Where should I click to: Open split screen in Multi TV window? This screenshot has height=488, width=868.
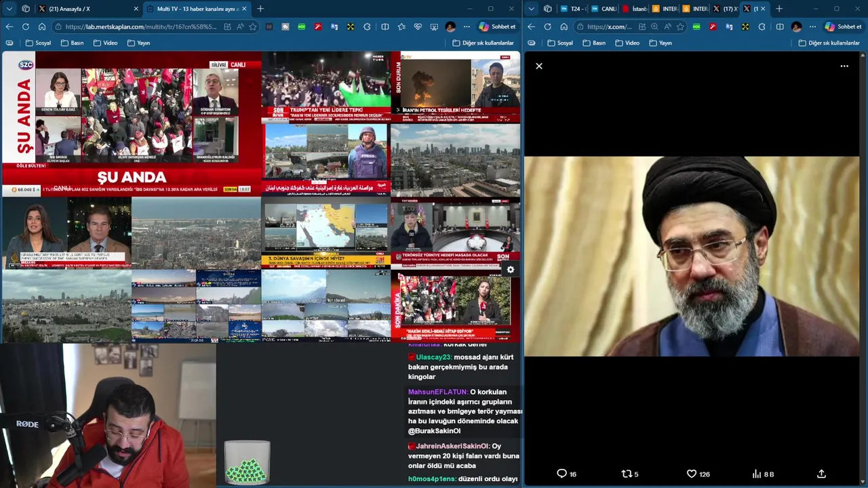point(385,26)
